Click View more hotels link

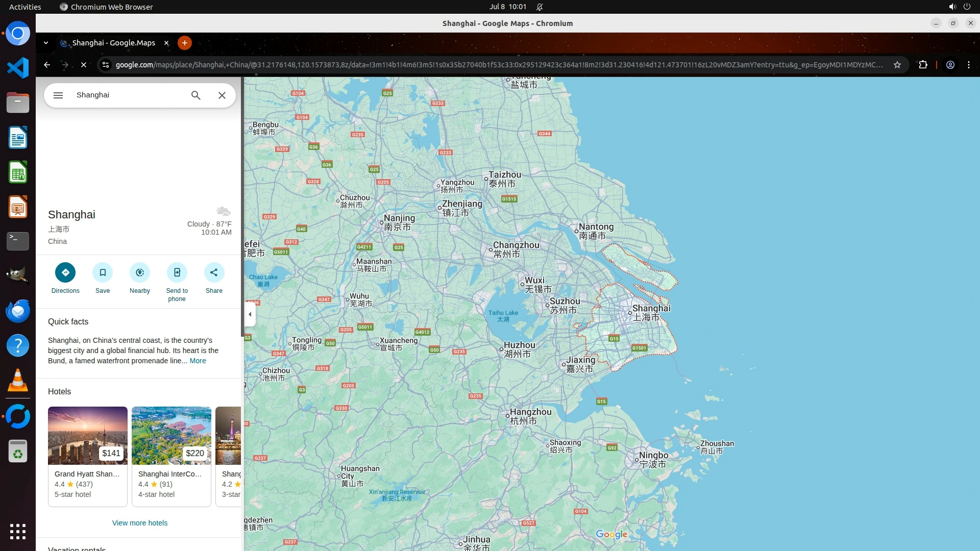point(140,523)
